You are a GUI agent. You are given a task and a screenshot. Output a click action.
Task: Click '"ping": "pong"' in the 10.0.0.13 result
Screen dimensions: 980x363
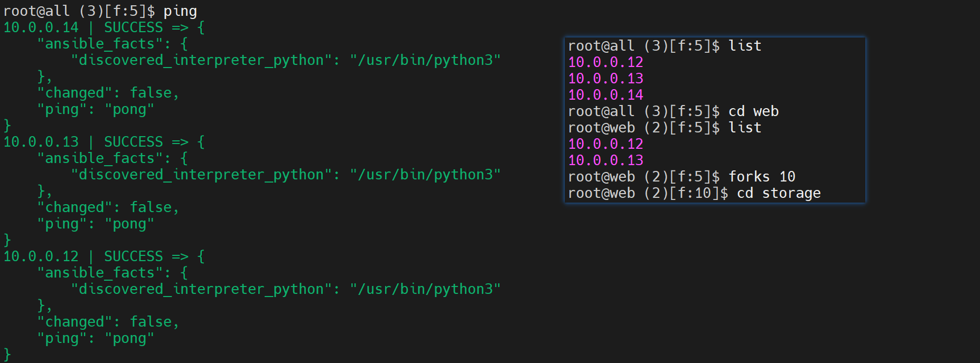pyautogui.click(x=96, y=224)
